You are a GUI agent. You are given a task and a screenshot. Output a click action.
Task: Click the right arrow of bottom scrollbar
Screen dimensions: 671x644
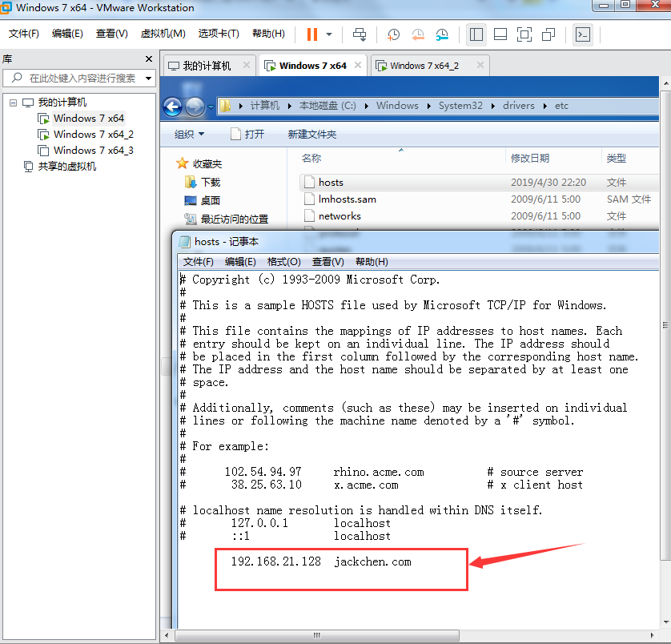[652, 635]
